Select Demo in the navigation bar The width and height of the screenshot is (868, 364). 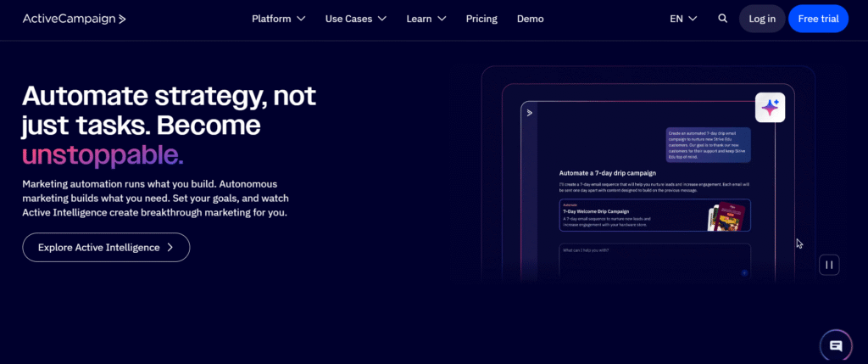pos(531,19)
